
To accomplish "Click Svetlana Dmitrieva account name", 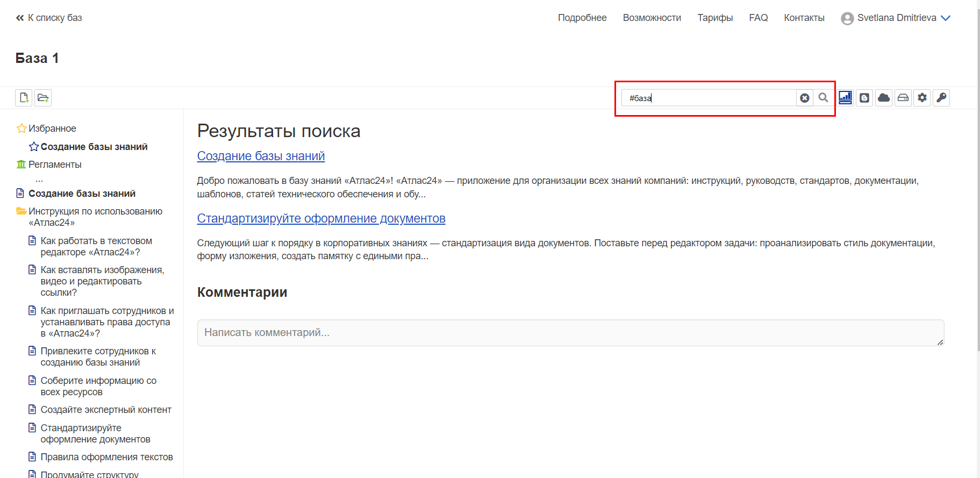I will point(897,18).
